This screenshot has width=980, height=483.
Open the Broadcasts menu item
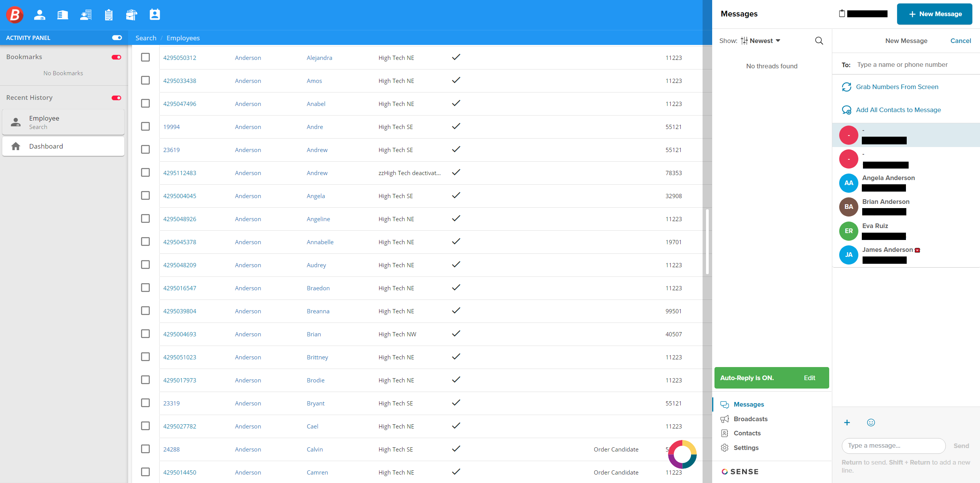click(x=750, y=419)
